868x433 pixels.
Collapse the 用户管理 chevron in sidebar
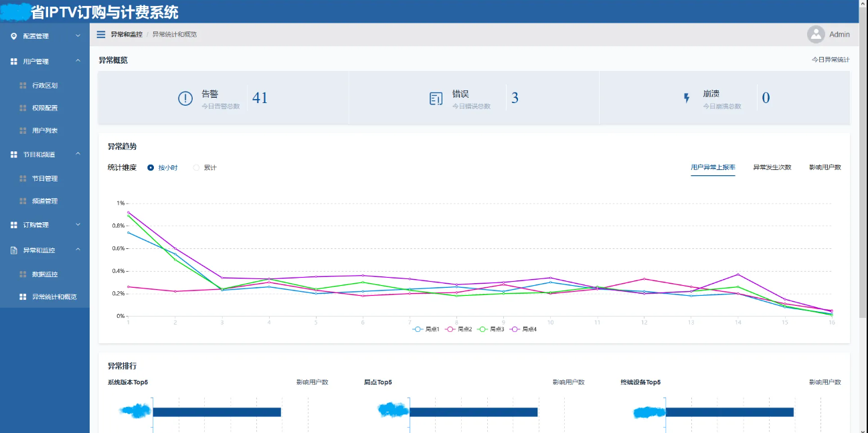(x=78, y=61)
